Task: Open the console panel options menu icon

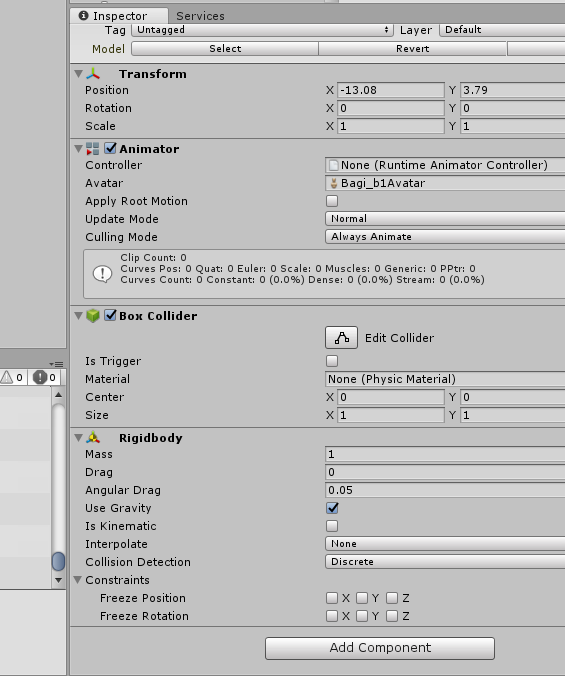Action: (56, 364)
